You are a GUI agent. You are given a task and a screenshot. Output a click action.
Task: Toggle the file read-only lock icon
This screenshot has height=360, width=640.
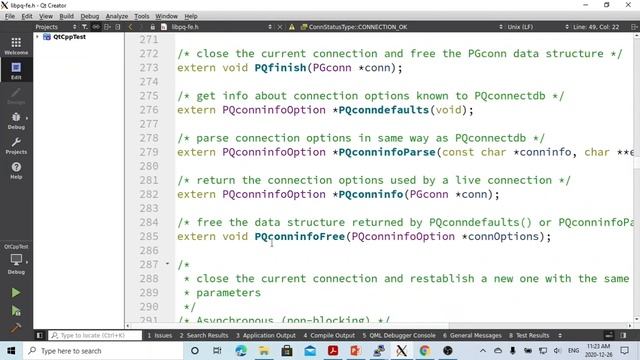pyautogui.click(x=152, y=27)
